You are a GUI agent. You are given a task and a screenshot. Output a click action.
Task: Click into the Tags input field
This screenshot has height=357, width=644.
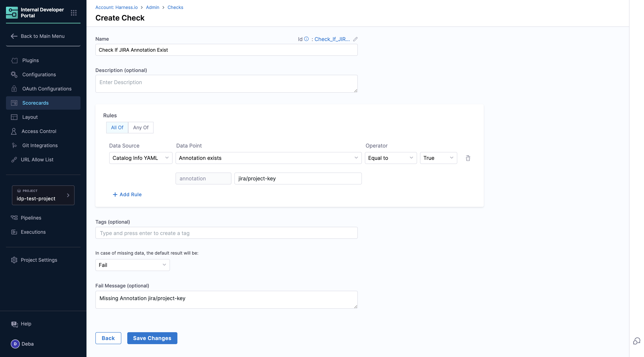point(226,233)
